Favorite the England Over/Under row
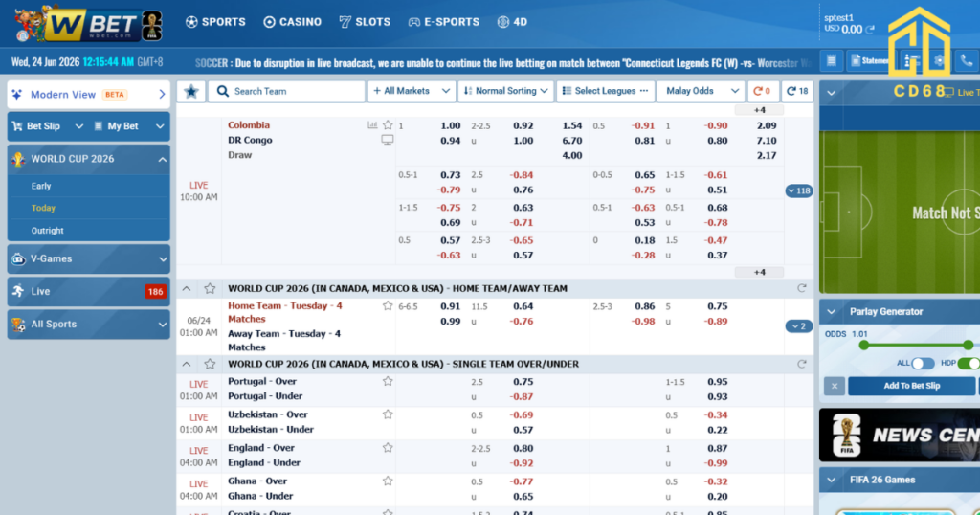Screen dimensions: 980x515 [x=388, y=447]
